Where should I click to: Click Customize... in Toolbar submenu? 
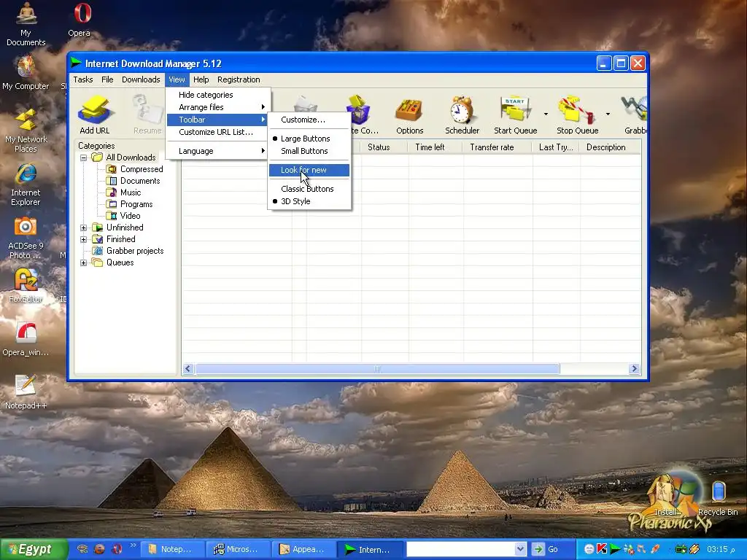tap(309, 120)
